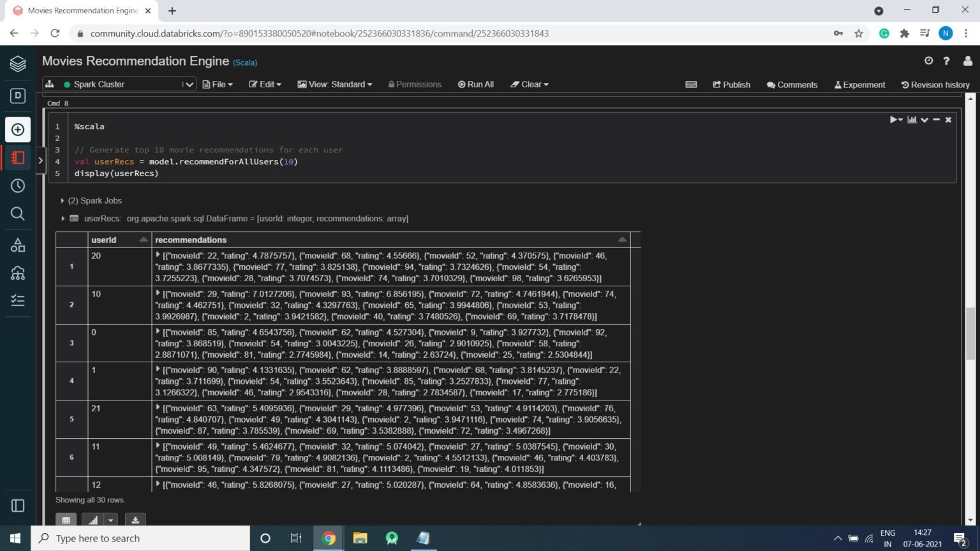The width and height of the screenshot is (980, 551).
Task: Open the Clear dropdown menu
Action: click(x=530, y=84)
